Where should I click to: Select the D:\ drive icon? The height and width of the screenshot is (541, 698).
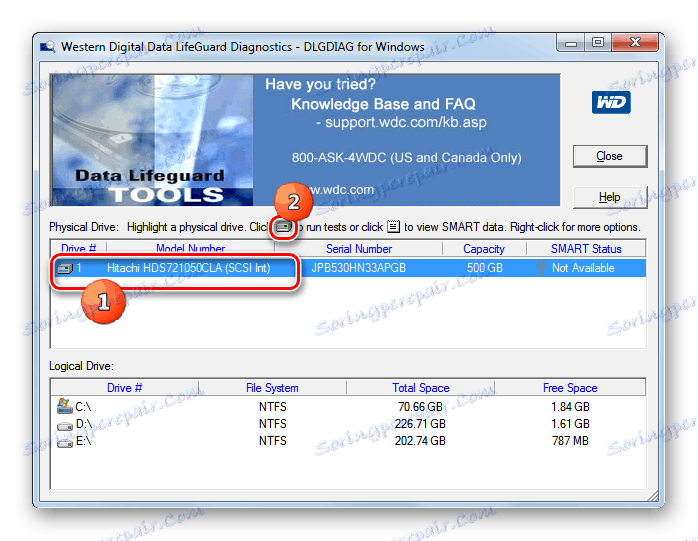[x=65, y=425]
